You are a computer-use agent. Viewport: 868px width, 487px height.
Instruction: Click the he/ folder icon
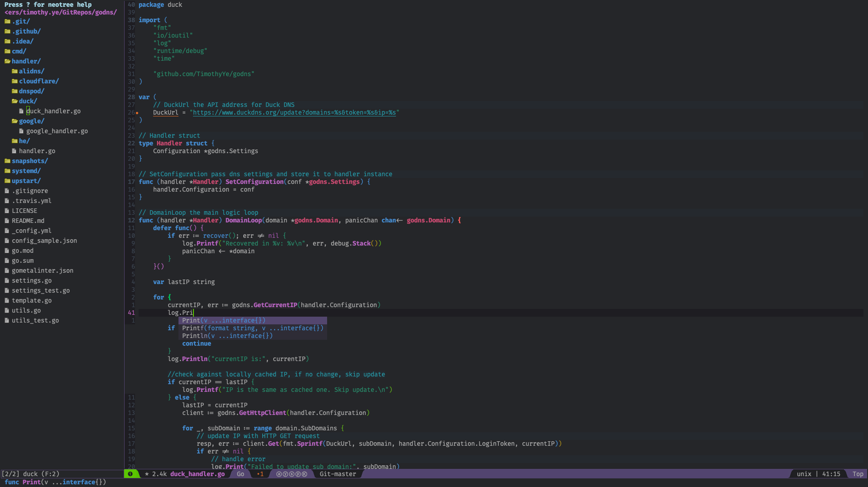14,141
